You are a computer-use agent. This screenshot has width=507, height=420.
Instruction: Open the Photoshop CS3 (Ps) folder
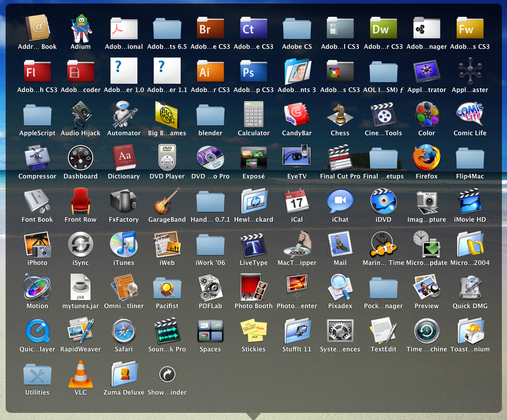[253, 71]
